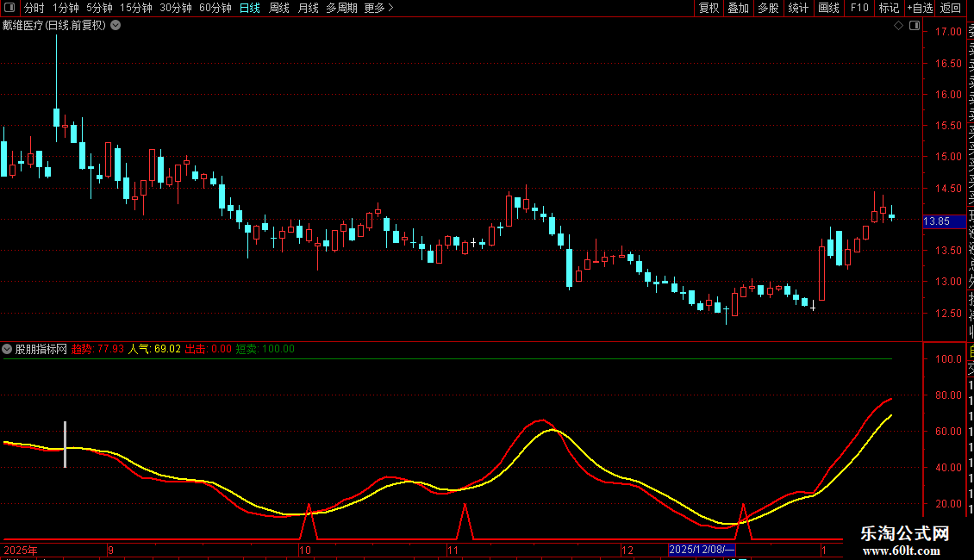
Task: Switch to 分时 intraday view
Action: (34, 8)
